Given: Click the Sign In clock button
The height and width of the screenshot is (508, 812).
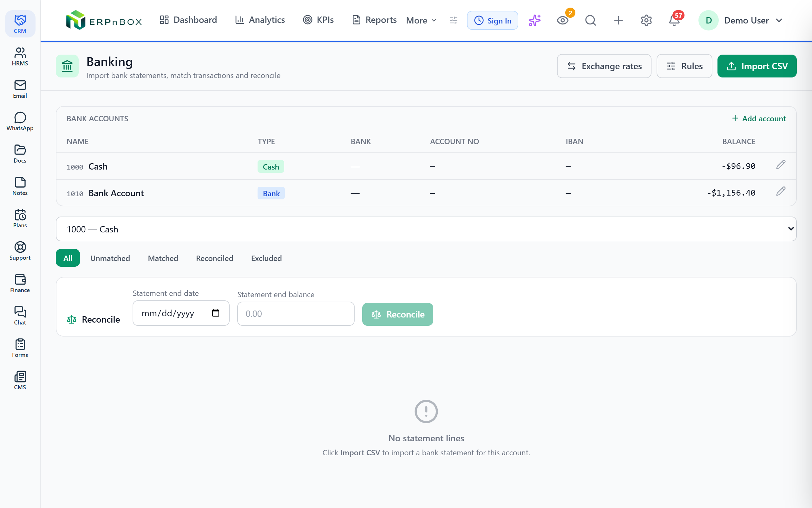Looking at the screenshot, I should [x=493, y=21].
